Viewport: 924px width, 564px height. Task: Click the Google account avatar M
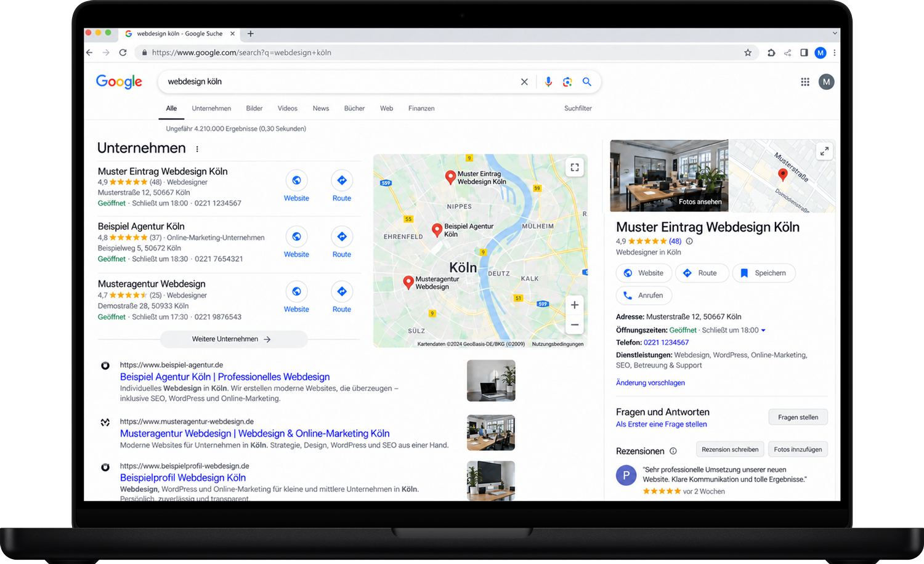(x=826, y=82)
